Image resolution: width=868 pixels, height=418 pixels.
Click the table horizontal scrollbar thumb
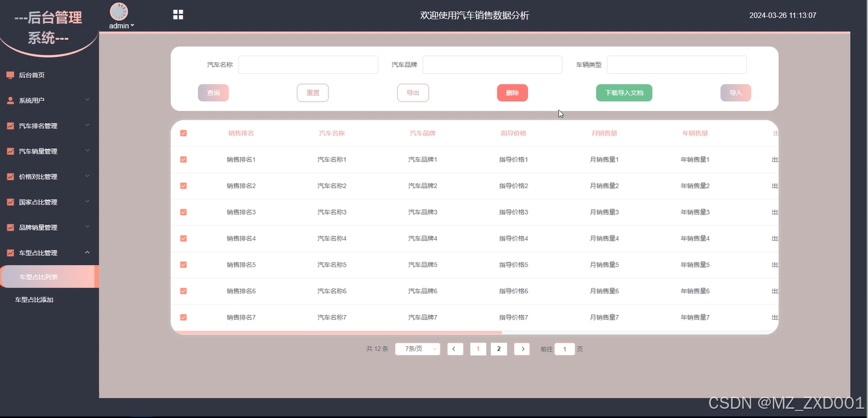[x=337, y=332]
